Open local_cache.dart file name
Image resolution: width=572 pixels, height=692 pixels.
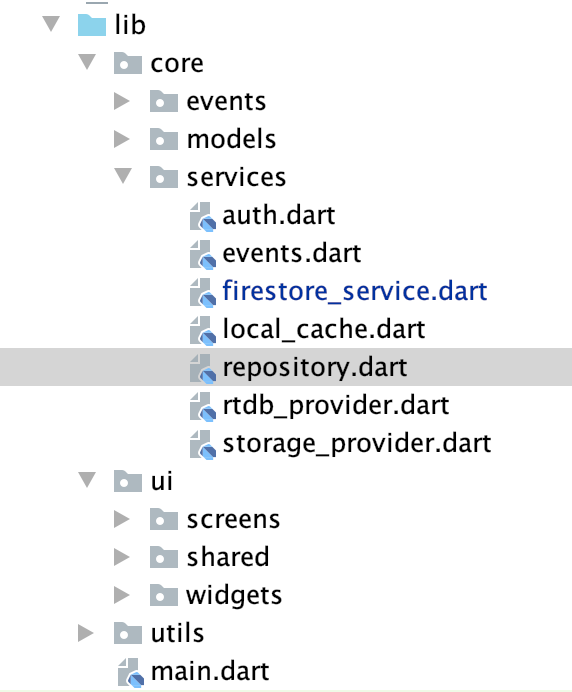click(x=324, y=329)
